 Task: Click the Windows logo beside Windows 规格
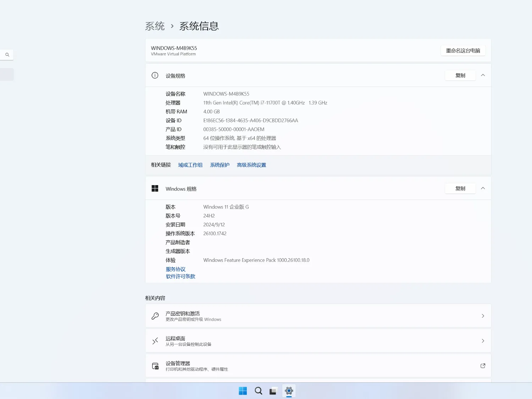[x=155, y=188]
